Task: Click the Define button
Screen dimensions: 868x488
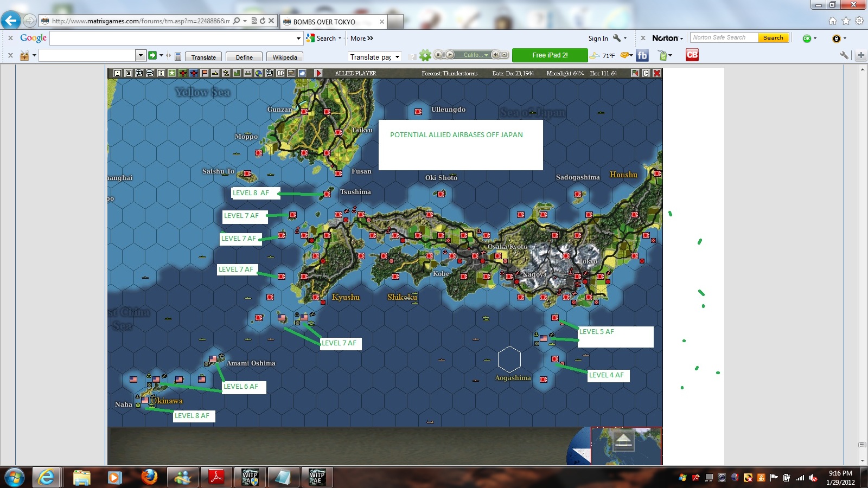Action: click(244, 57)
